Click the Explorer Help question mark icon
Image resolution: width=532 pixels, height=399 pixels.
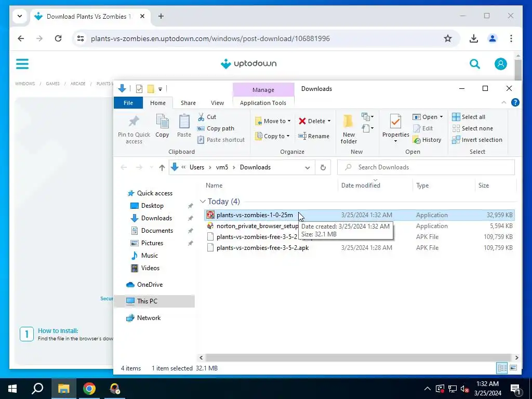point(515,102)
